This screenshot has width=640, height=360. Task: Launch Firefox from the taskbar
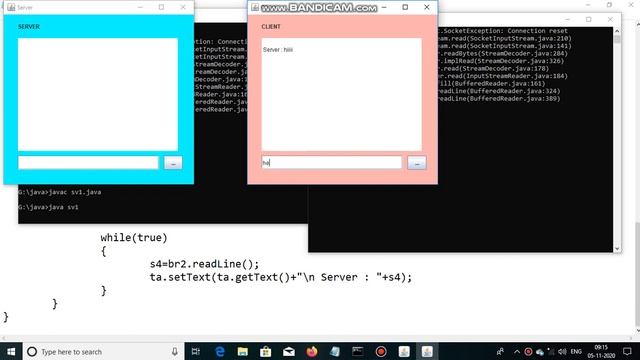[312, 351]
